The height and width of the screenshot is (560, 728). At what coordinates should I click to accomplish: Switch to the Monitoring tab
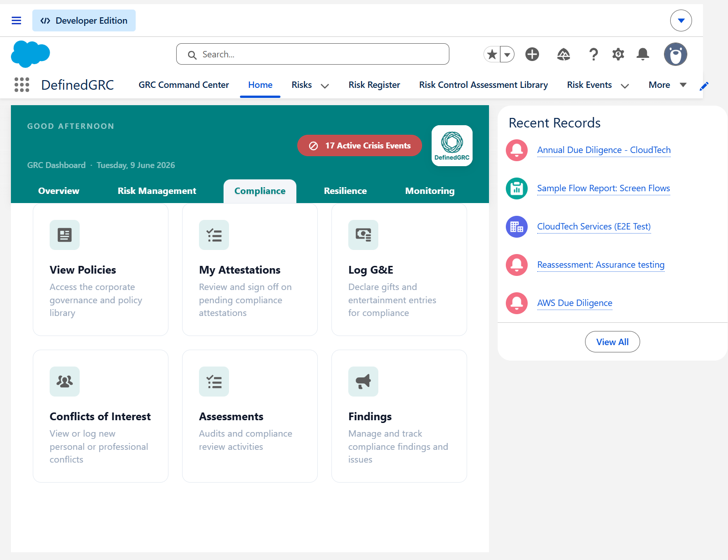pos(430,191)
